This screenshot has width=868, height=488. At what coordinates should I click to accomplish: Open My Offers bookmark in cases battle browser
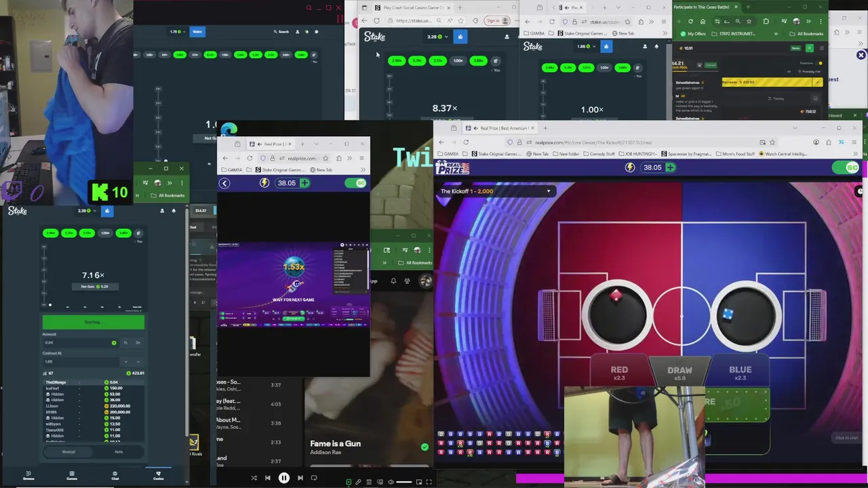[693, 33]
